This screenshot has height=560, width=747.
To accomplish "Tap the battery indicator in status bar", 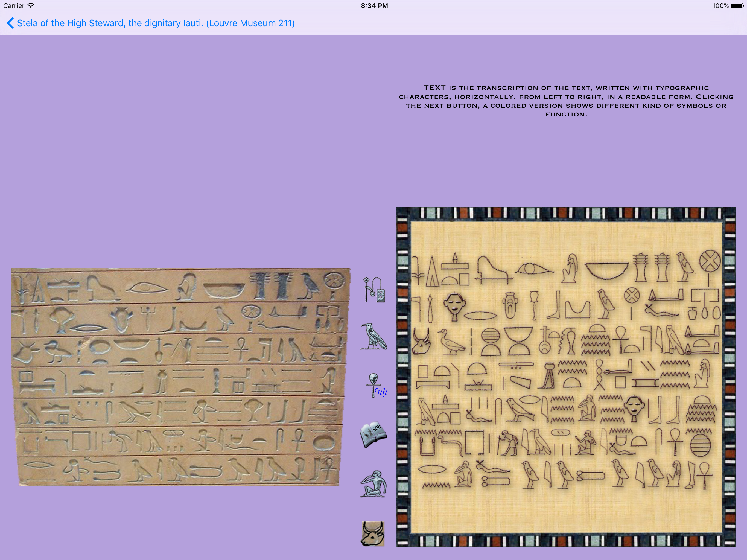I will [x=737, y=6].
